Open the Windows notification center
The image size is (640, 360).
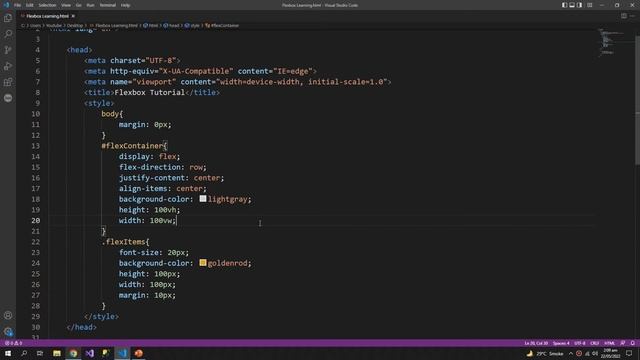coord(629,353)
